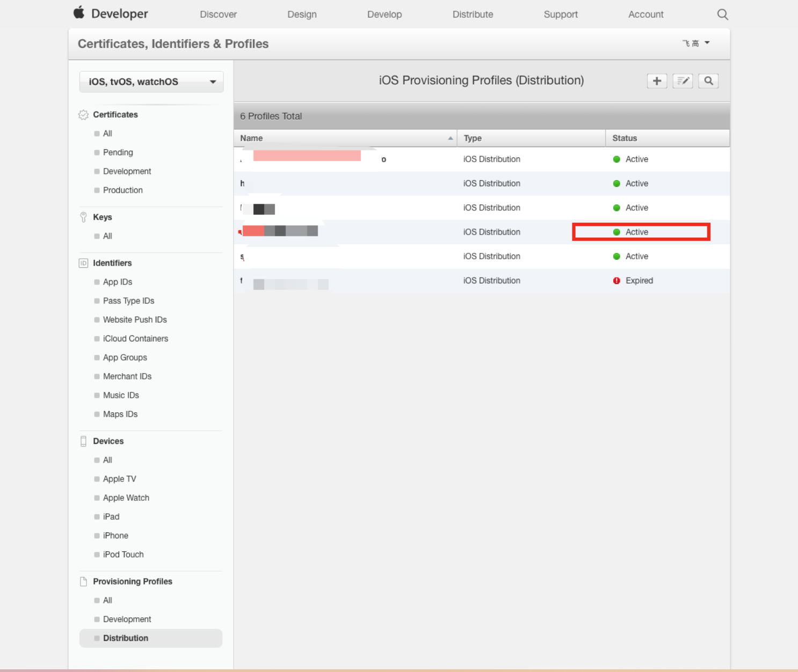The width and height of the screenshot is (798, 672).
Task: Open the Distribute menu in top navigation
Action: pyautogui.click(x=473, y=14)
